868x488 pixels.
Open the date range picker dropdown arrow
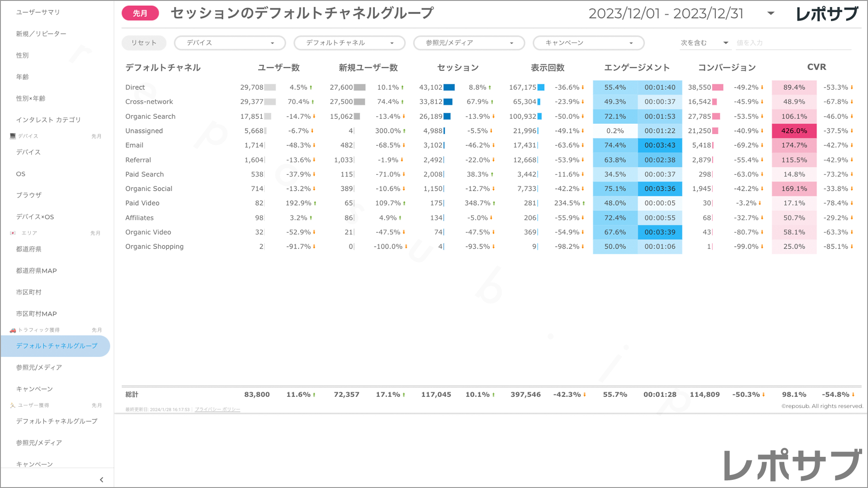771,14
